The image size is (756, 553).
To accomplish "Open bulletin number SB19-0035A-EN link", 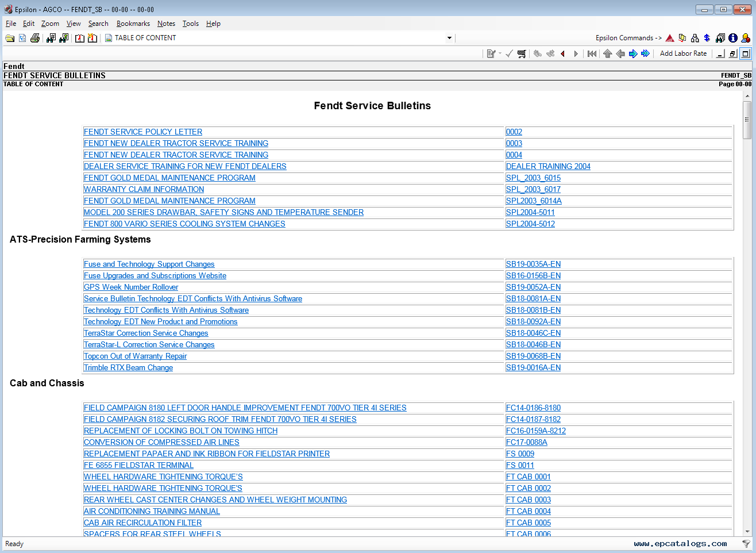I will [533, 264].
